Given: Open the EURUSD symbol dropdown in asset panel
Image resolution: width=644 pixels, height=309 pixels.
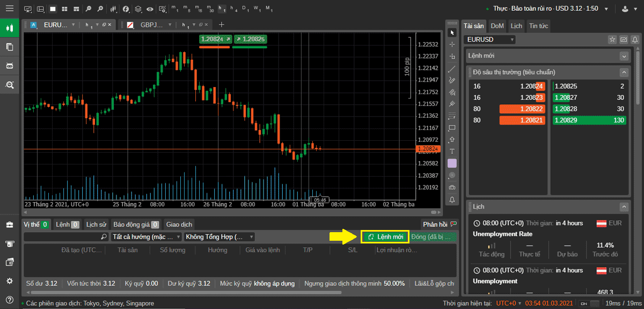Looking at the screenshot, I should click(x=491, y=39).
